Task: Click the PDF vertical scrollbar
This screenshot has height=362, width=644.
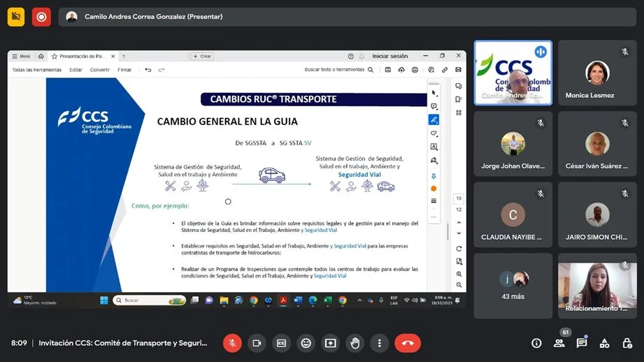Action: point(448,231)
